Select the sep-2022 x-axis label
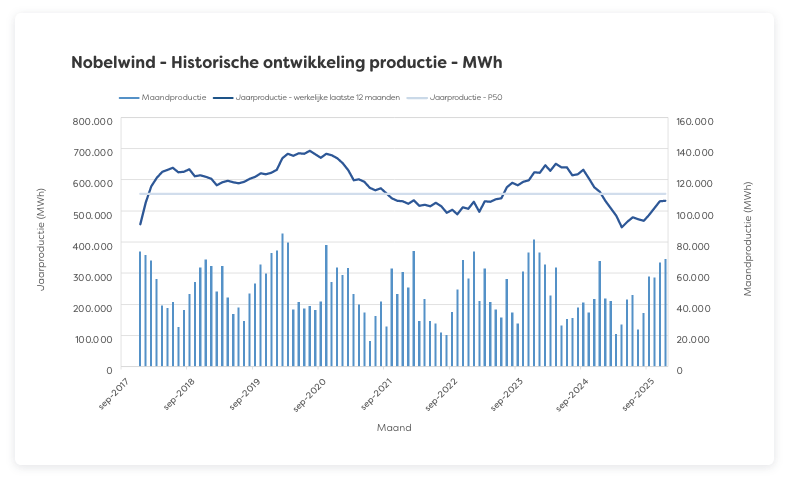Image resolution: width=789 pixels, height=482 pixels. tap(446, 392)
